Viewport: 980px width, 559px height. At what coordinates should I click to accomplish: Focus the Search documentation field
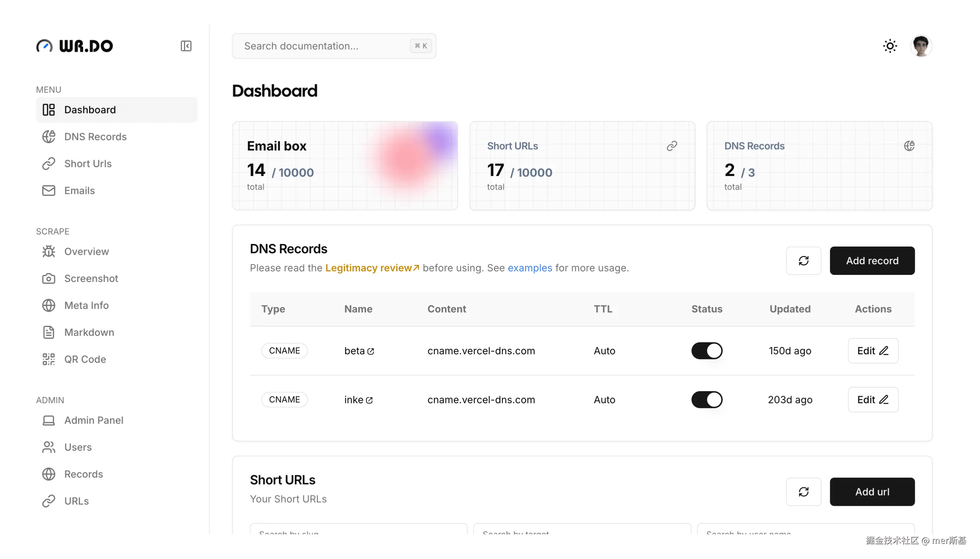[x=326, y=46]
